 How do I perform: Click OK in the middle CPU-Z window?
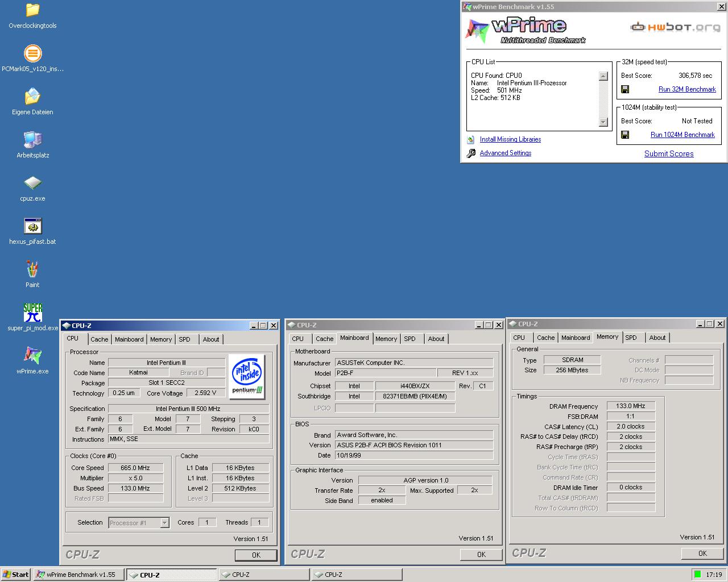(x=481, y=555)
